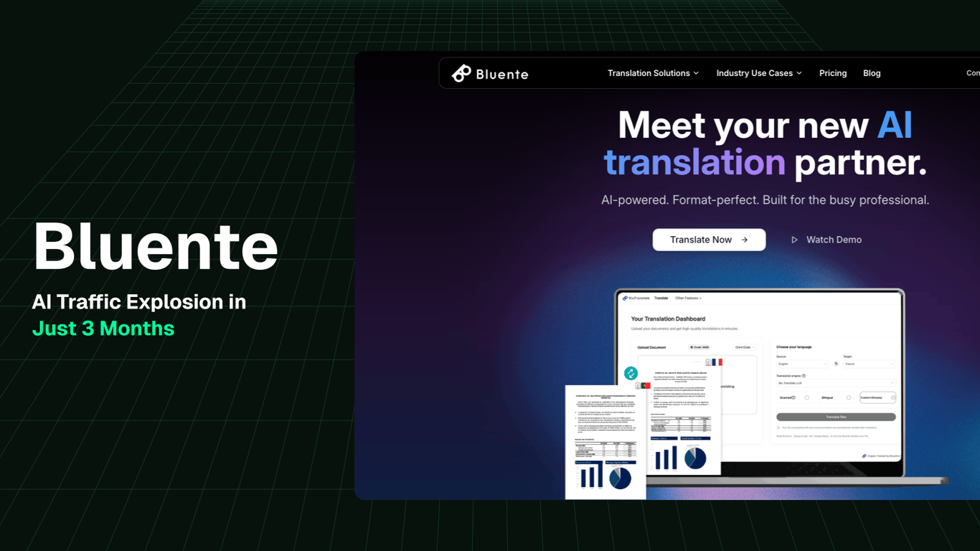Open the Blu Translate LLM engine dropdown
Screen dimensions: 980x551
point(836,383)
